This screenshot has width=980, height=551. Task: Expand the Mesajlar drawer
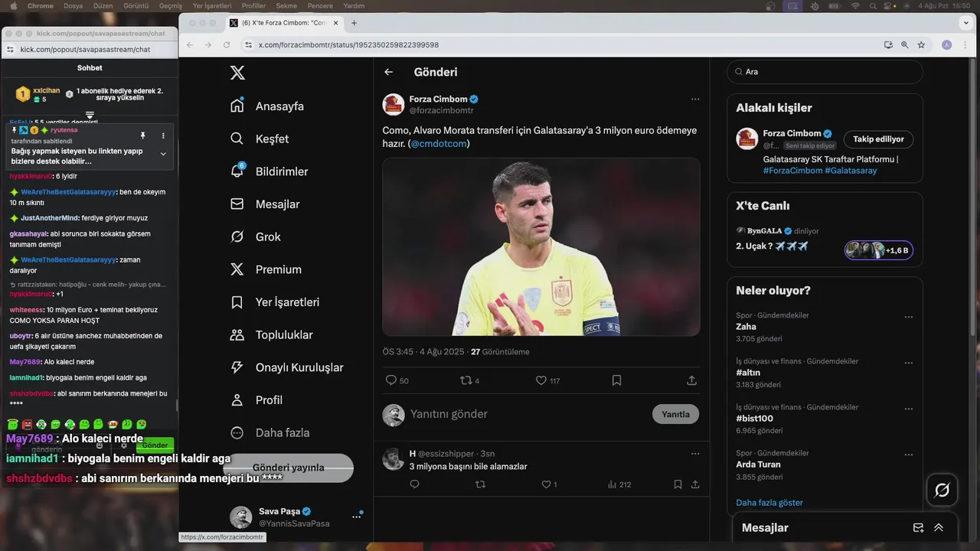tap(939, 528)
